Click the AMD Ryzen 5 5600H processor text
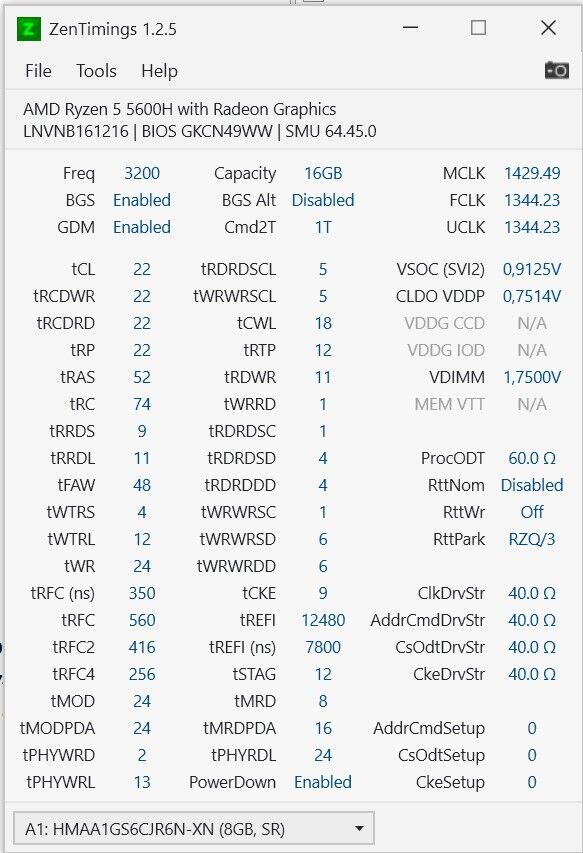This screenshot has width=583, height=853. tap(179, 109)
